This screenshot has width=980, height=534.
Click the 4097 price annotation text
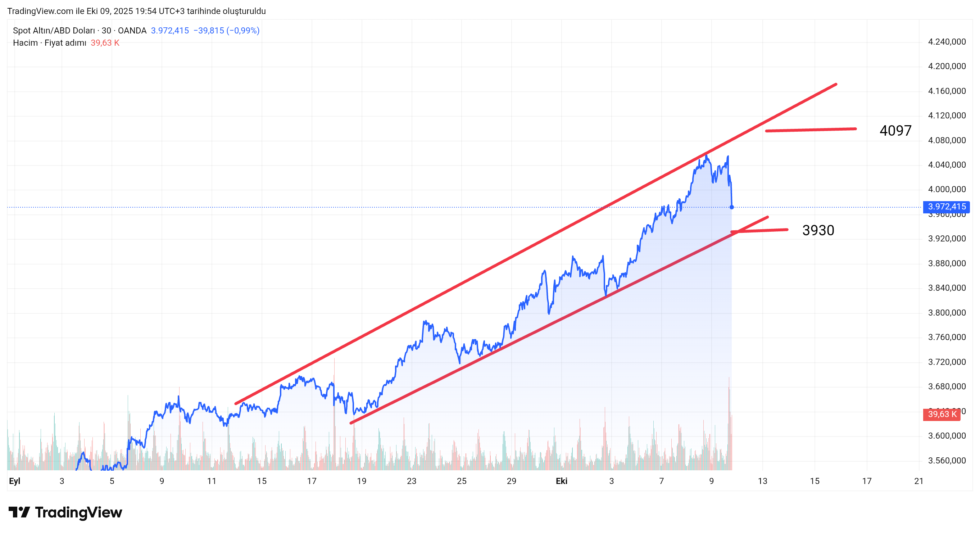[895, 131]
